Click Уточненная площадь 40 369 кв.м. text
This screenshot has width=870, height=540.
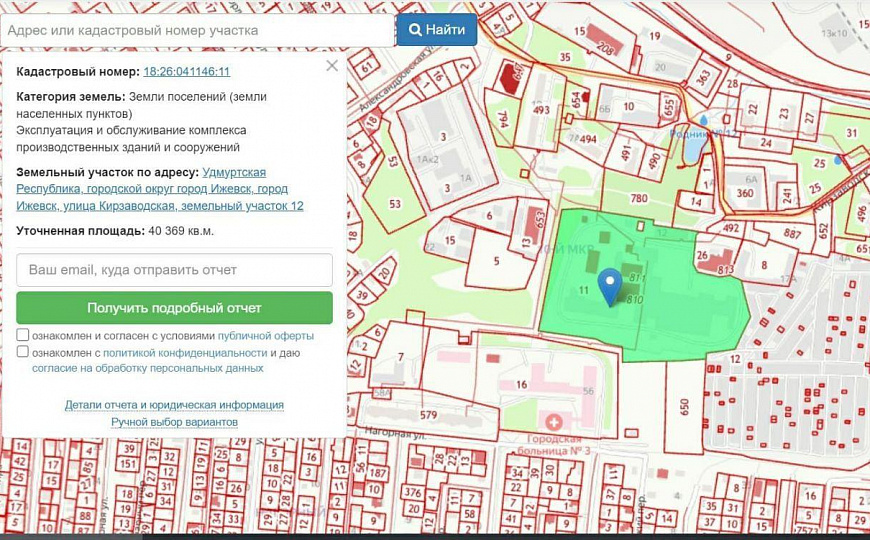pyautogui.click(x=115, y=231)
